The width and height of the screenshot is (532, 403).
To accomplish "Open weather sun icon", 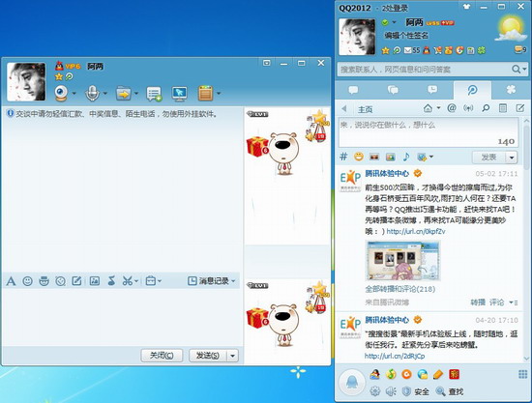I will pos(511,29).
